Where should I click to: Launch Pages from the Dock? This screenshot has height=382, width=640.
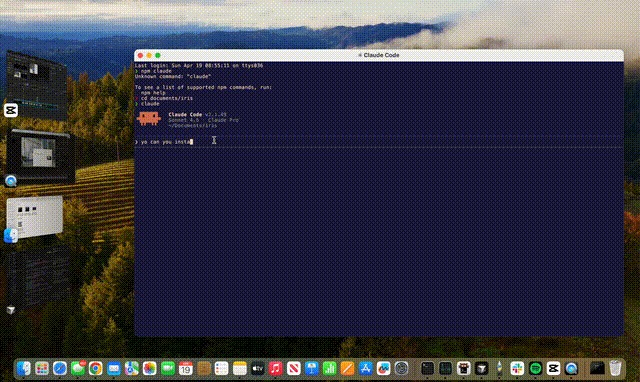pyautogui.click(x=347, y=369)
